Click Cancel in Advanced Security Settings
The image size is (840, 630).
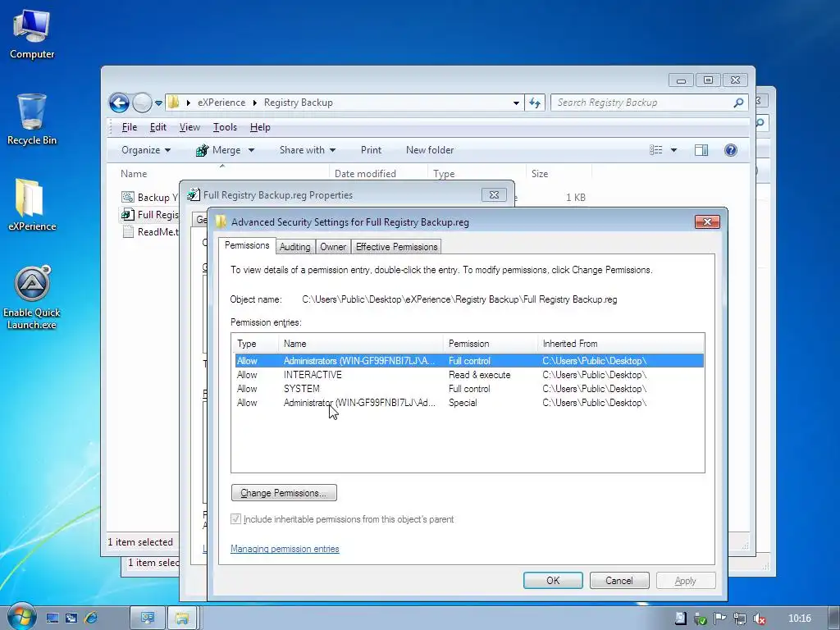pos(619,580)
